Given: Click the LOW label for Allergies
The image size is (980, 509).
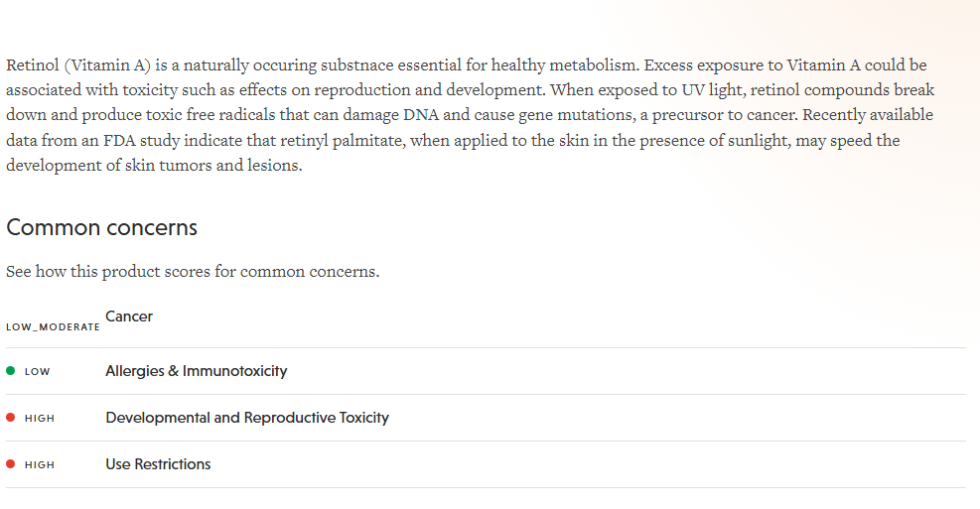Looking at the screenshot, I should click(x=37, y=372).
